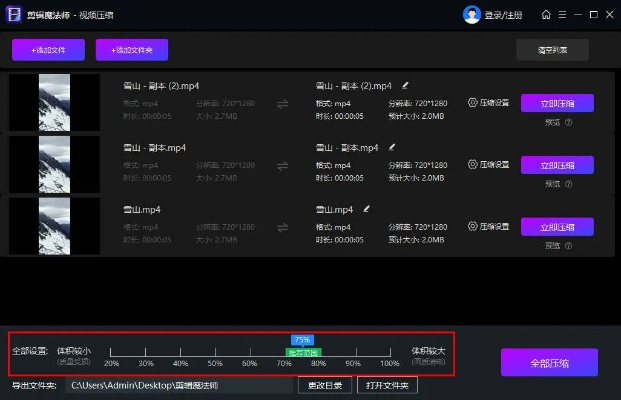The image size is (621, 400).
Task: Set compression slider to 50% mark
Action: click(215, 353)
